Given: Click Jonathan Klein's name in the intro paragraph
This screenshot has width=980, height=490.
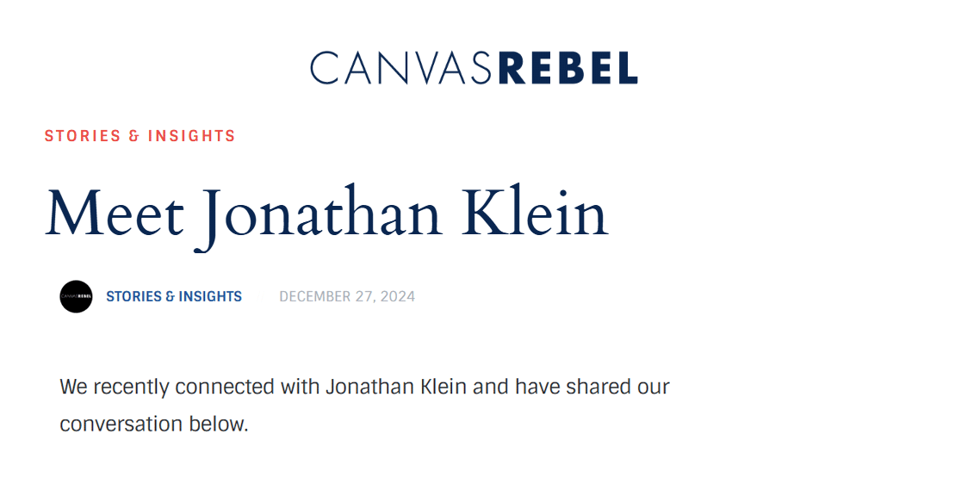Looking at the screenshot, I should point(396,387).
